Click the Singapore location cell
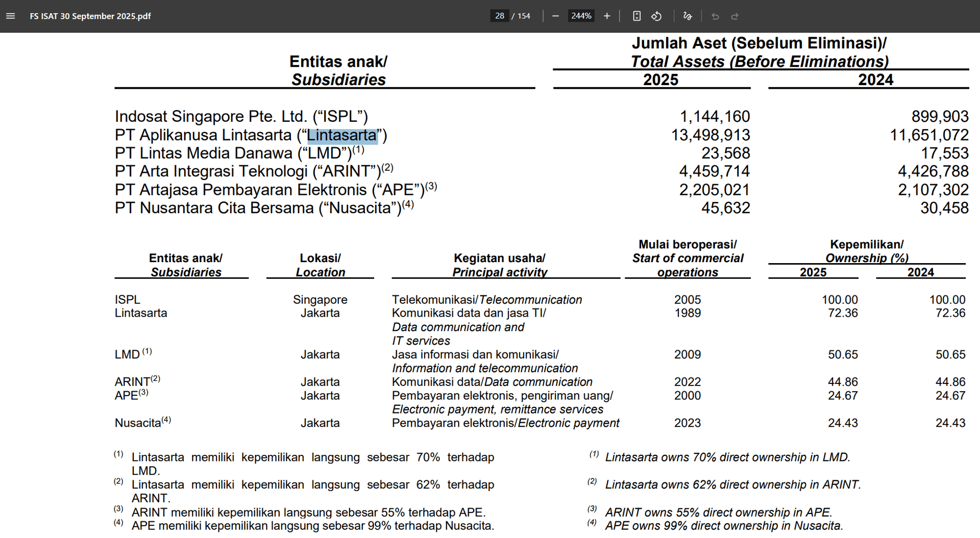The width and height of the screenshot is (980, 538). pyautogui.click(x=320, y=300)
